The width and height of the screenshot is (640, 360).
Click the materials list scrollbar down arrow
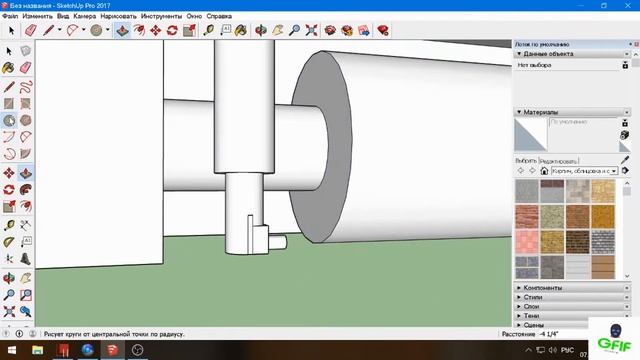(627, 276)
